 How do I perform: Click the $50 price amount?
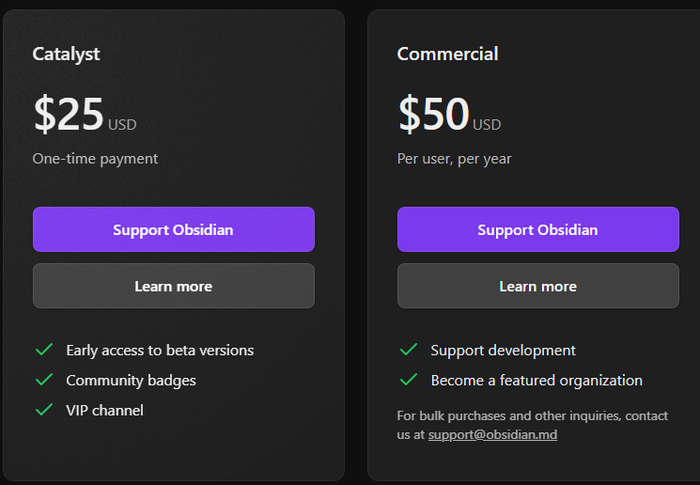click(x=434, y=115)
